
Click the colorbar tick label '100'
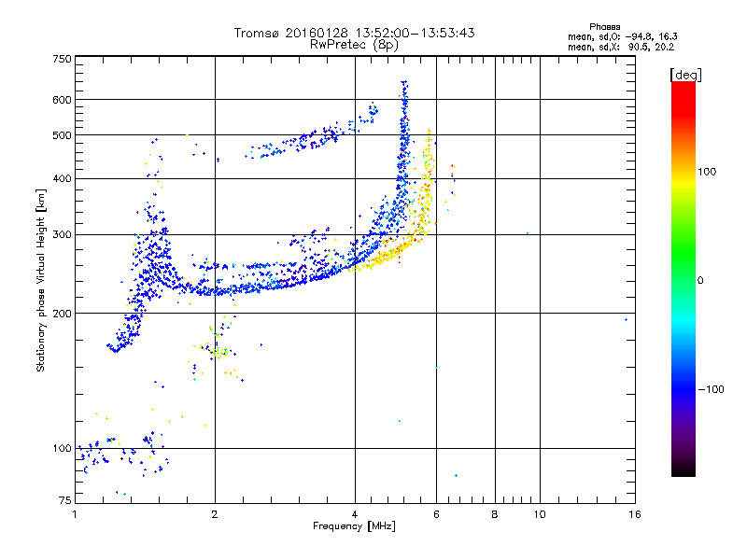pos(707,172)
